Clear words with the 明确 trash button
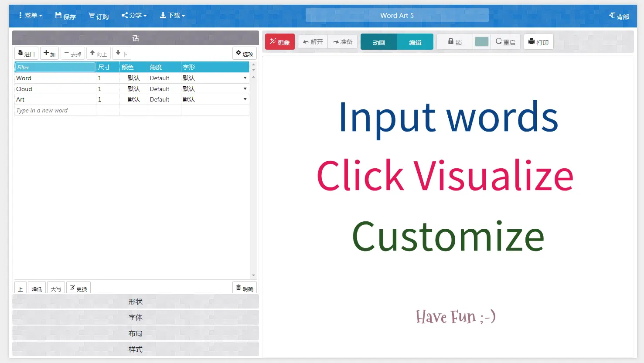Screen dimensions: 644x363 pyautogui.click(x=245, y=288)
